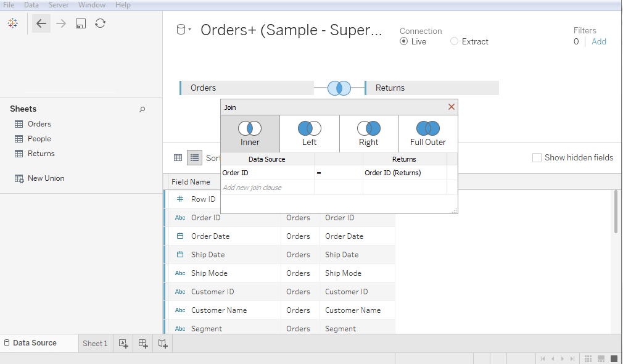Choose the Full Outer join type
Viewport: 623px width, 364px height.
(428, 134)
